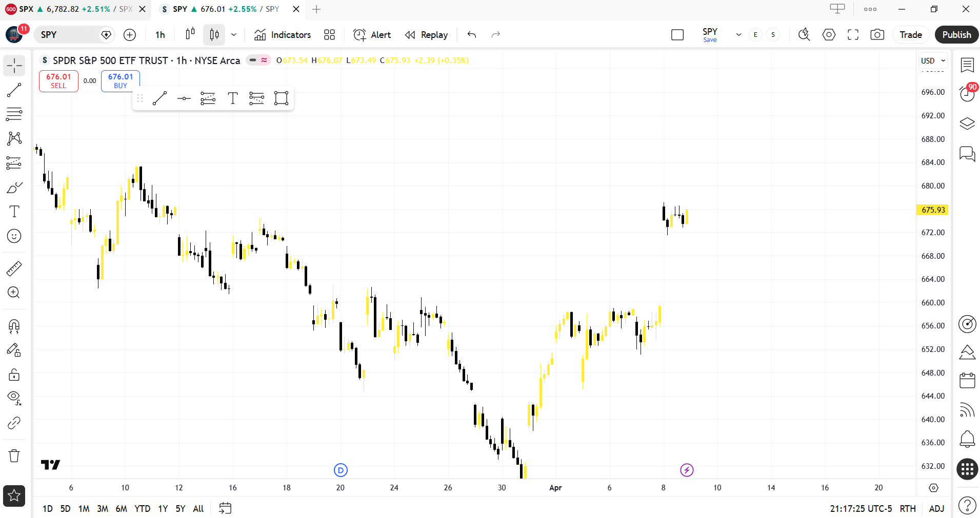Select the bars chart style icon
The image size is (980, 518).
pyautogui.click(x=190, y=35)
